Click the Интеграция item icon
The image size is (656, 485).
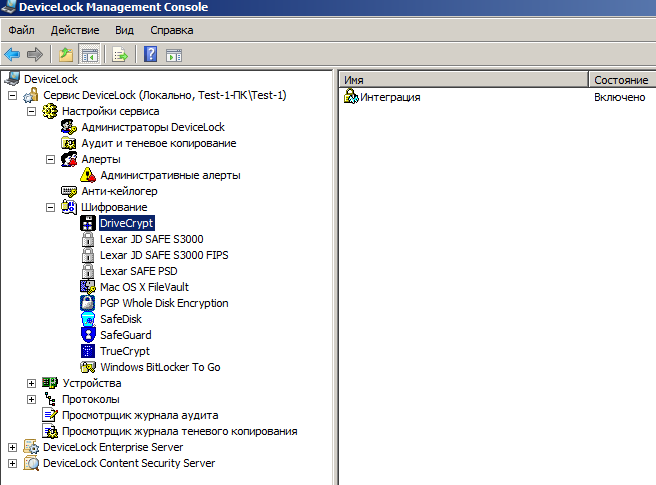coord(351,97)
